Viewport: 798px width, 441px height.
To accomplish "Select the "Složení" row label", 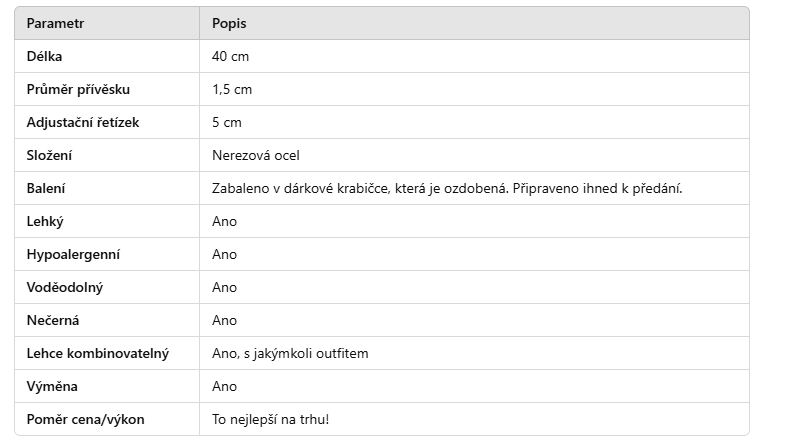I will click(49, 155).
